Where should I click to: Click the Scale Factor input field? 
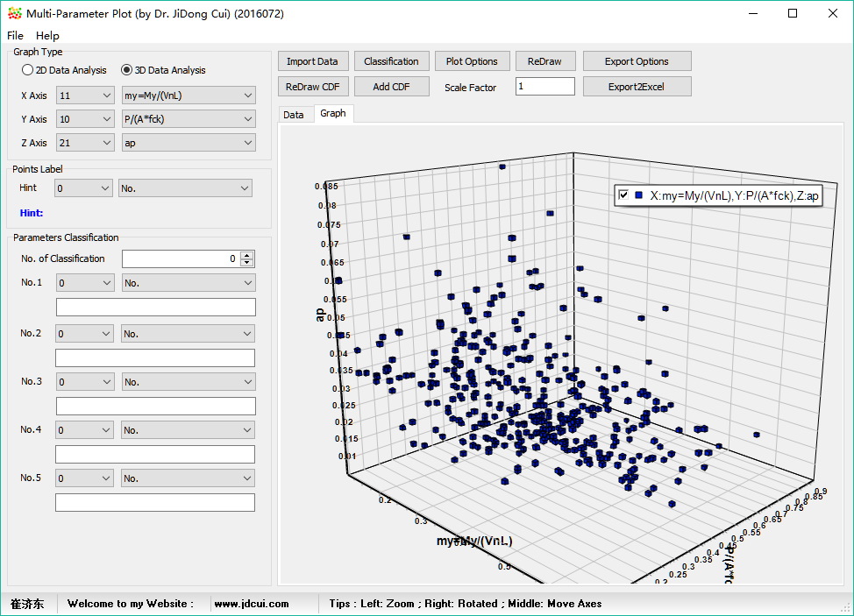click(x=544, y=87)
